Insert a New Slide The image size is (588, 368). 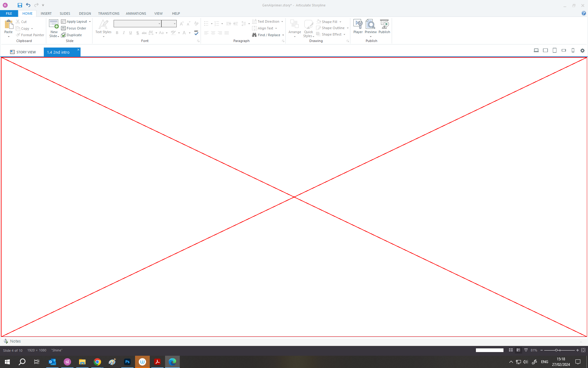tap(54, 28)
